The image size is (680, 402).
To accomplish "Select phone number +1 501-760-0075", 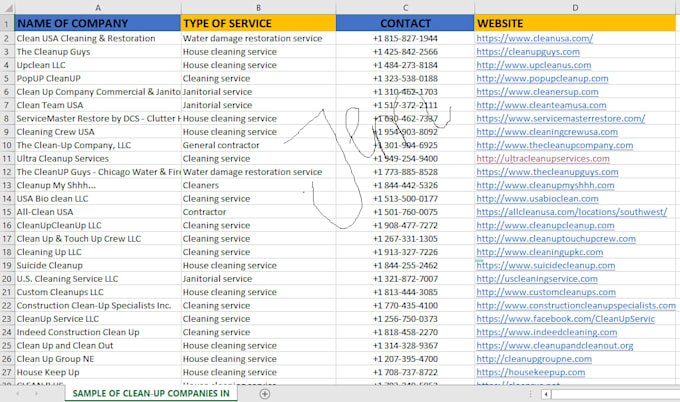I will click(405, 212).
